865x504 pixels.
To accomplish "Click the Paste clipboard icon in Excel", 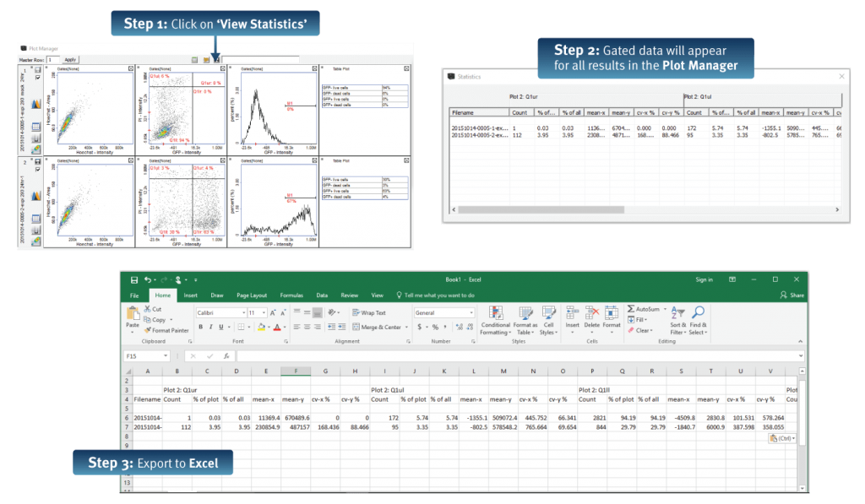I will [x=133, y=314].
